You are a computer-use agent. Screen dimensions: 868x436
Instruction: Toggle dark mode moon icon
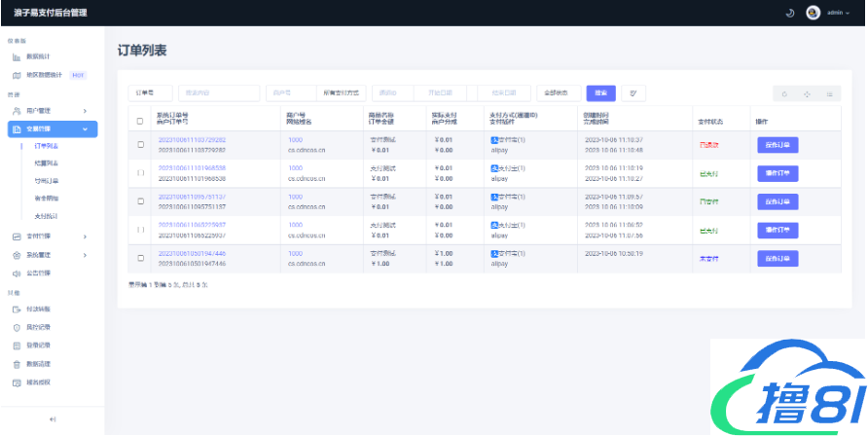tap(790, 13)
